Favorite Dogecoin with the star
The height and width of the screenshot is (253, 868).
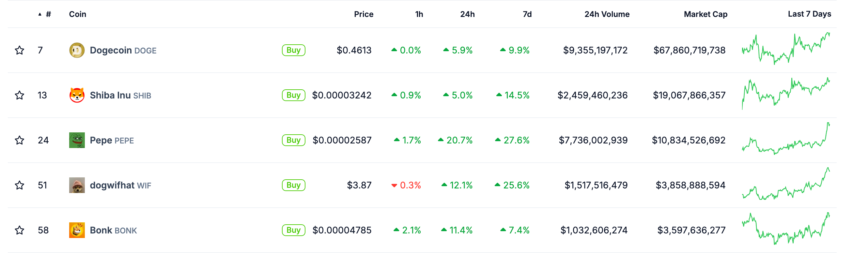[x=20, y=50]
